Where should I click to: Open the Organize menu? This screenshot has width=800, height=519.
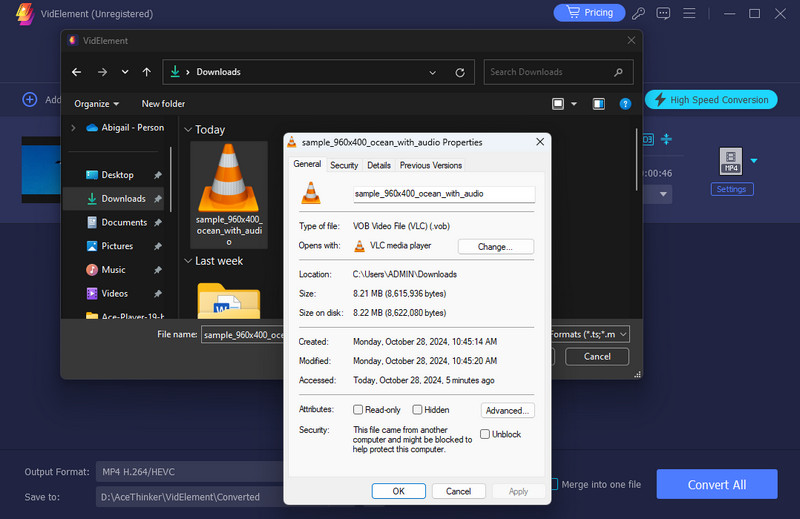(96, 104)
